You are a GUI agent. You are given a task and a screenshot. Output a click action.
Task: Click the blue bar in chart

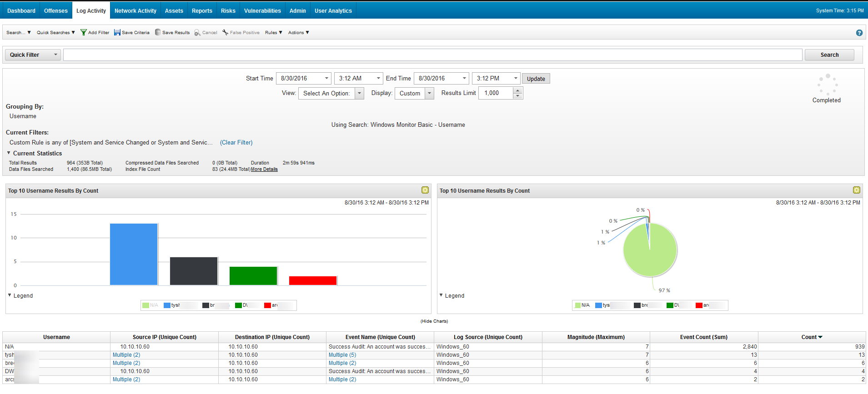pos(134,254)
